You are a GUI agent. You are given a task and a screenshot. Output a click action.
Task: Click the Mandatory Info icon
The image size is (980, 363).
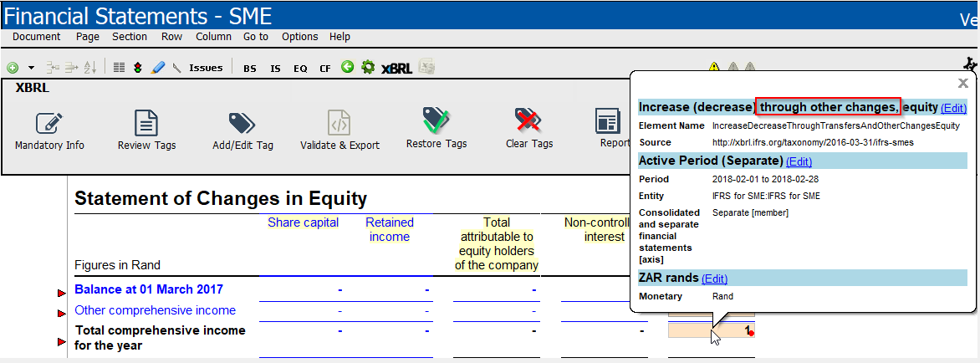coord(49,124)
